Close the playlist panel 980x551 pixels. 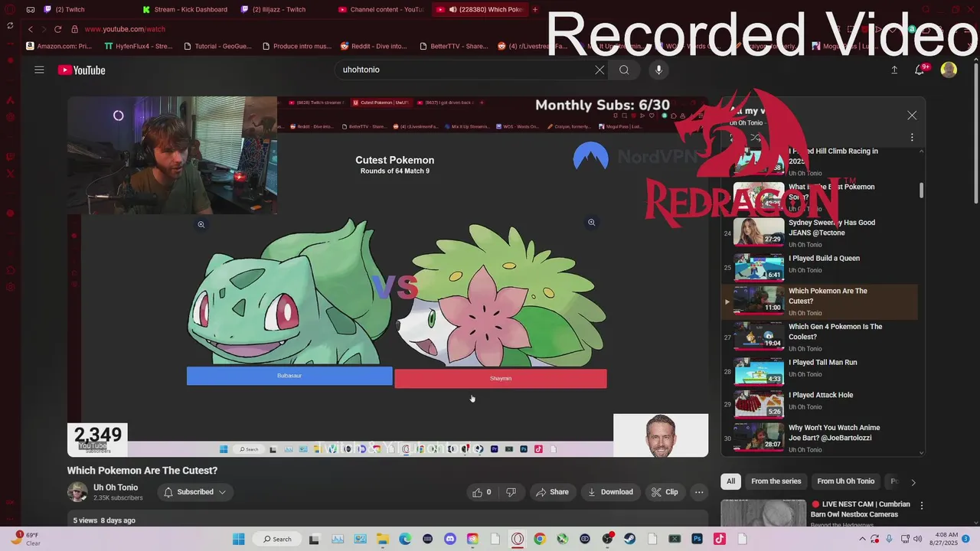point(912,116)
